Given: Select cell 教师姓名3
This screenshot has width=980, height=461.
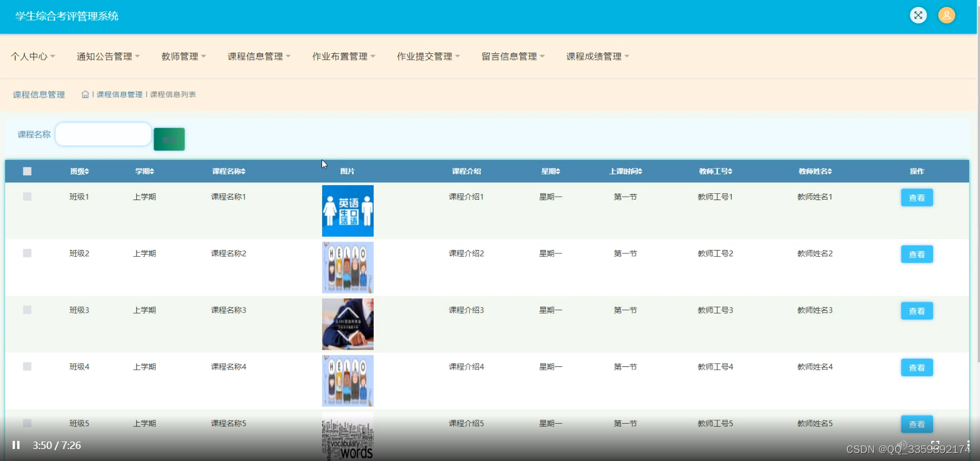Looking at the screenshot, I should pyautogui.click(x=815, y=310).
